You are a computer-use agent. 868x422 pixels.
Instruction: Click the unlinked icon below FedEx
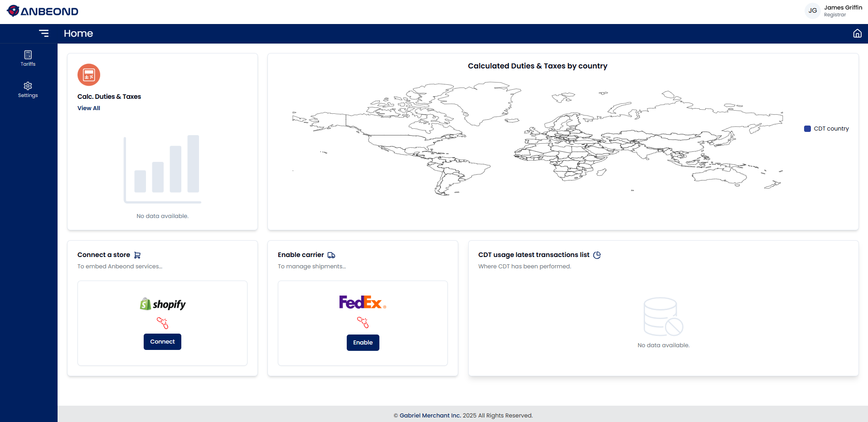363,322
